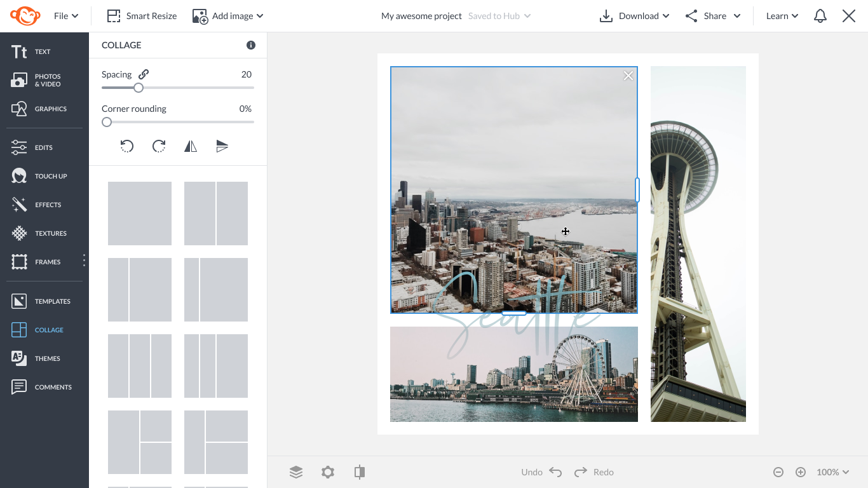Screen dimensions: 868x488
Task: Choose the single-cell collage layout
Action: (140, 213)
